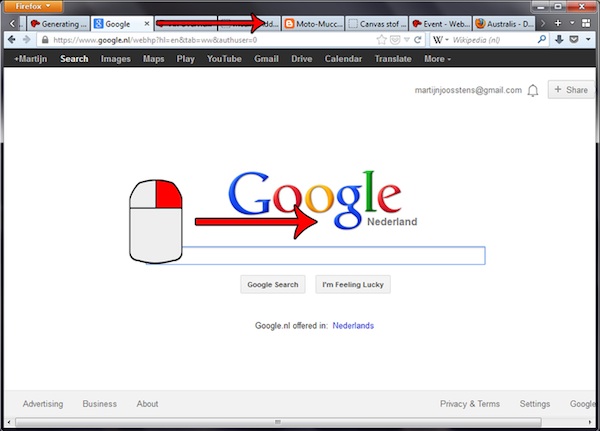
Task: Open the +Martijn profile link
Action: click(30, 59)
